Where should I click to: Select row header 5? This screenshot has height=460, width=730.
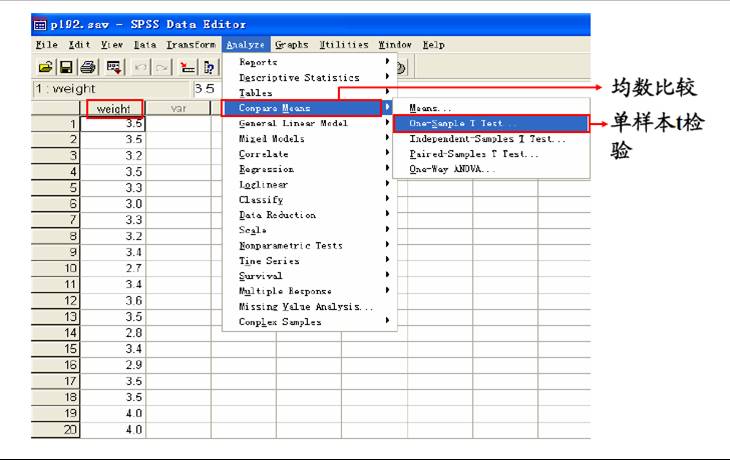coord(56,188)
